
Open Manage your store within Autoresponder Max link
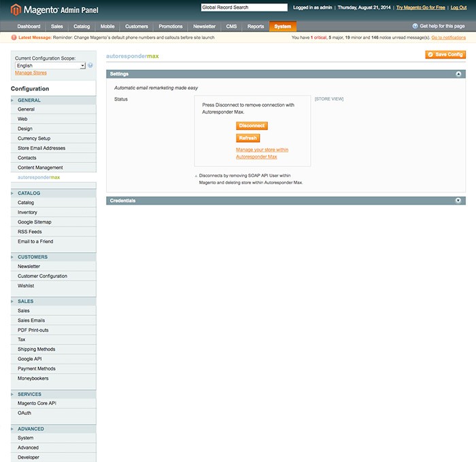(262, 153)
